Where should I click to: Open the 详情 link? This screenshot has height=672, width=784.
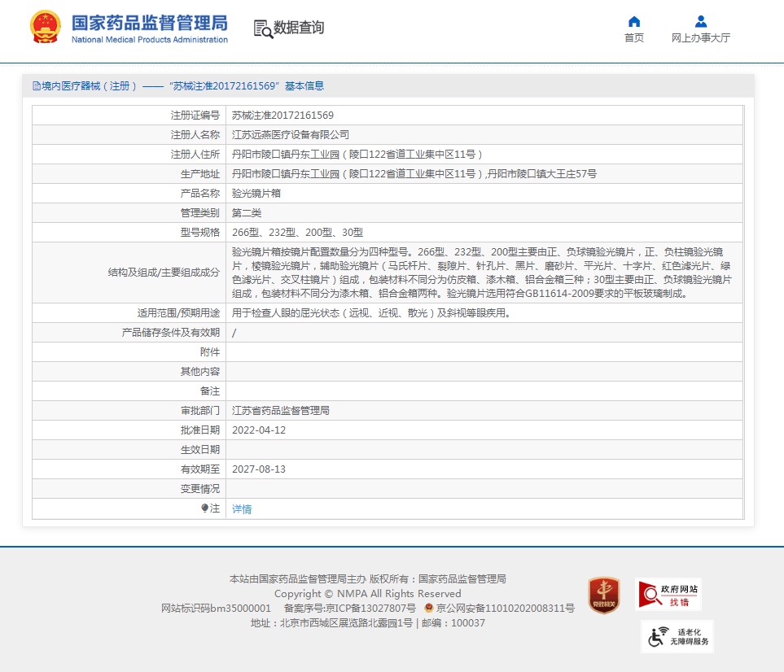(242, 509)
